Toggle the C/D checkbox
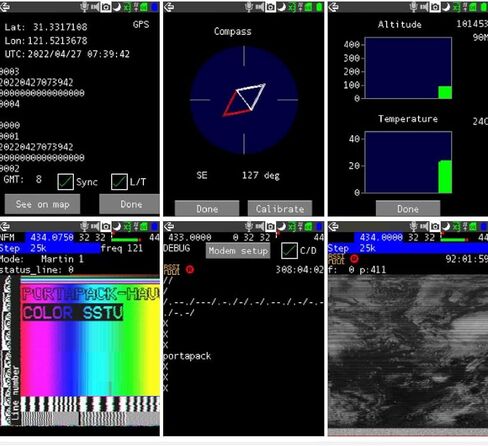Image resolution: width=488 pixels, height=446 pixels. pos(289,250)
